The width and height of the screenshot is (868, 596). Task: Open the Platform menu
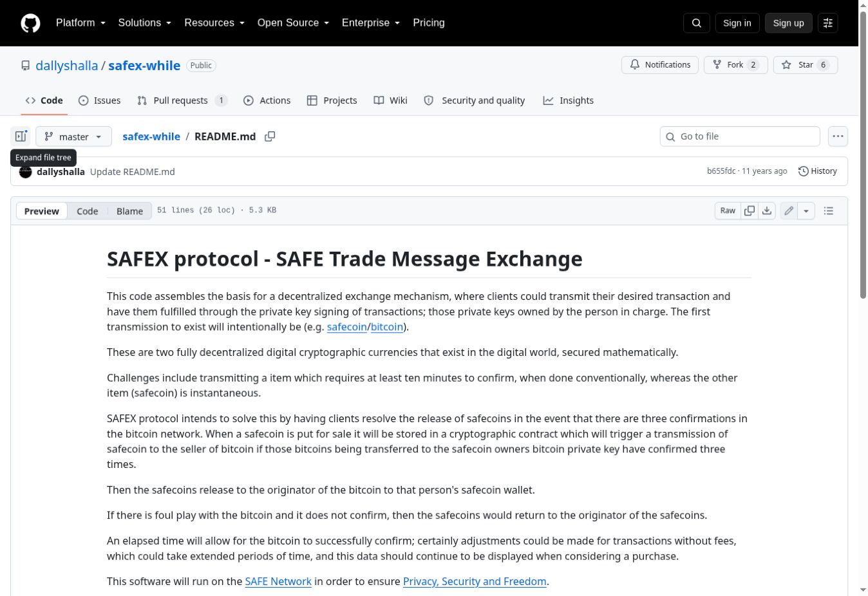tap(80, 23)
